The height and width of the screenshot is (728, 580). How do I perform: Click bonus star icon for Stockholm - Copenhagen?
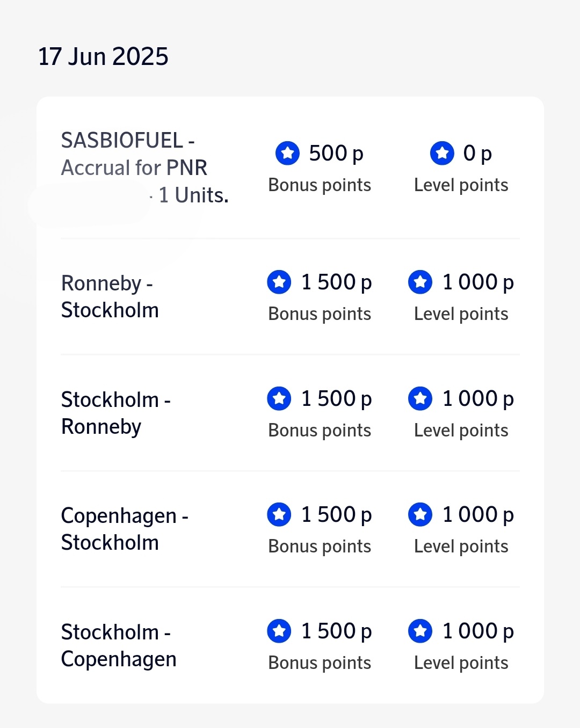click(x=279, y=631)
